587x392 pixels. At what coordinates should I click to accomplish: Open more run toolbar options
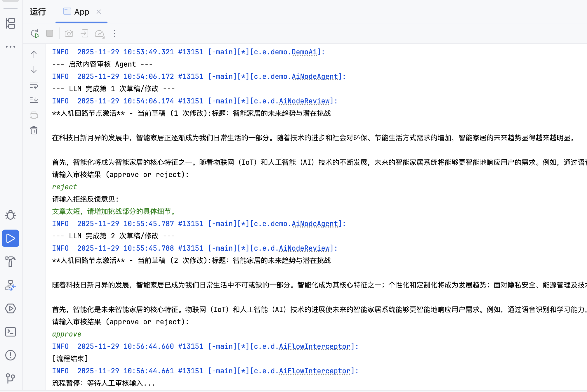(114, 33)
